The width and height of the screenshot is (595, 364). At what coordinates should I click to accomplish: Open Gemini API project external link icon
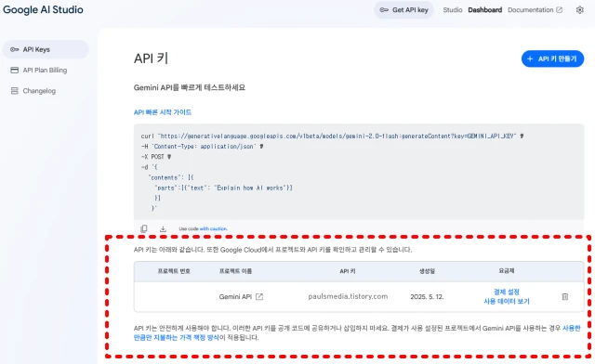pos(259,296)
